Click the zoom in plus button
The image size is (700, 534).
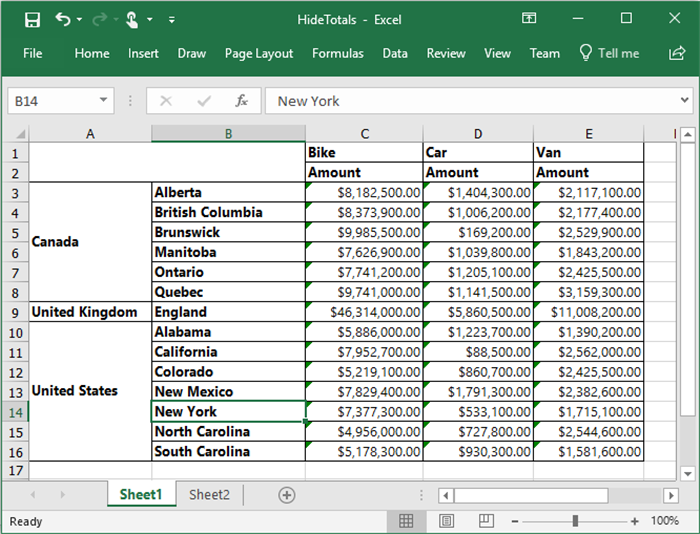tap(635, 521)
